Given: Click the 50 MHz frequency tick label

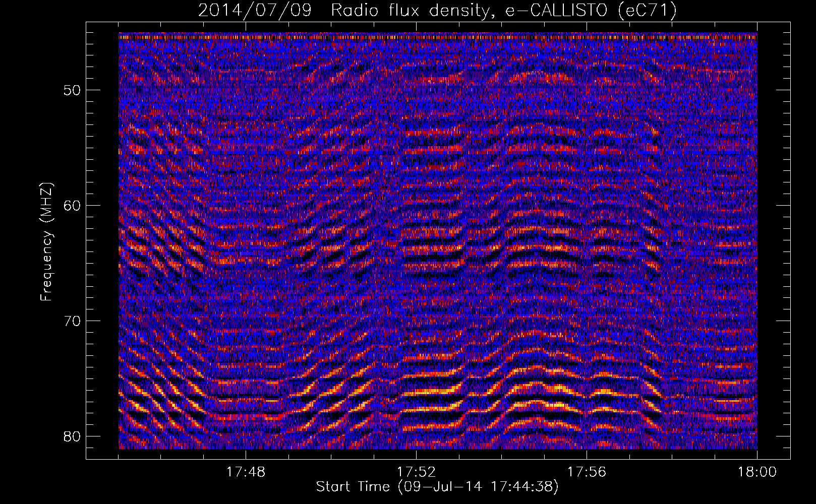Looking at the screenshot, I should pyautogui.click(x=72, y=90).
